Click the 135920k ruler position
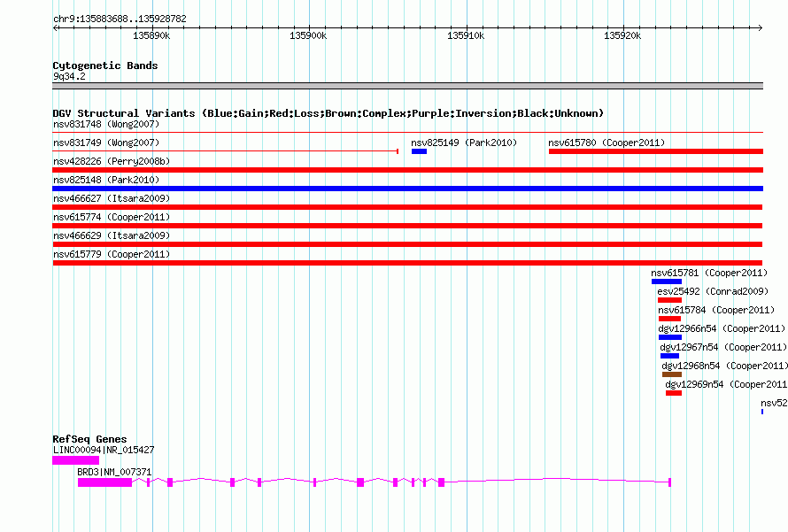This screenshot has width=788, height=532. coord(622,35)
